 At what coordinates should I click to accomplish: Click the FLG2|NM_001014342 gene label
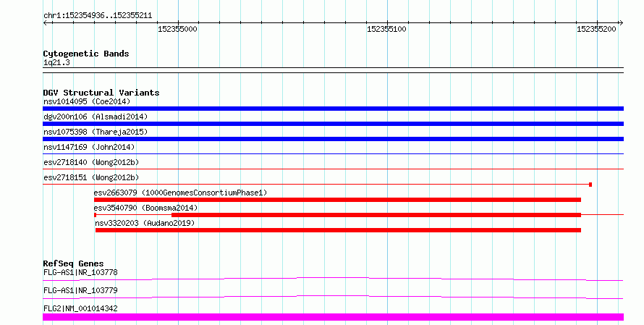(x=80, y=308)
